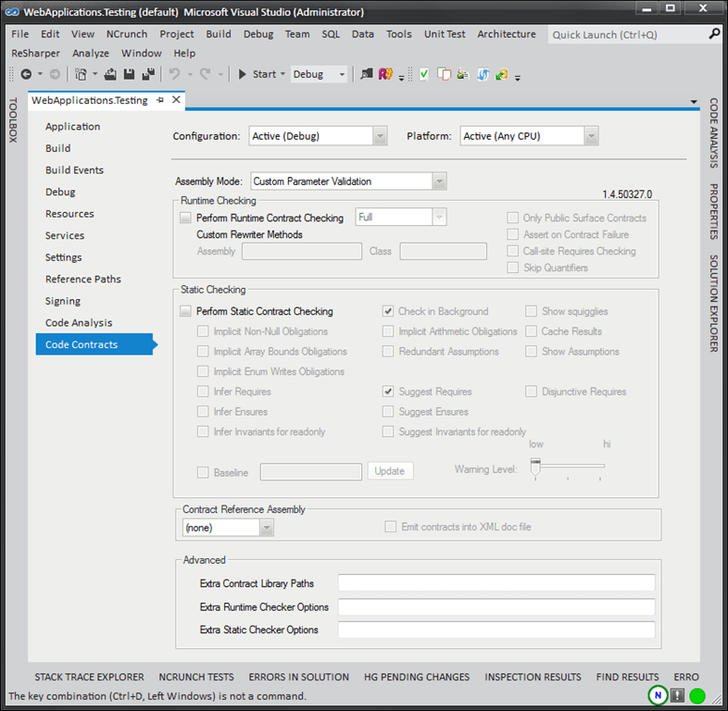Open the last toolbar overflow arrow
Screen dimensions: 728x711
coord(518,78)
